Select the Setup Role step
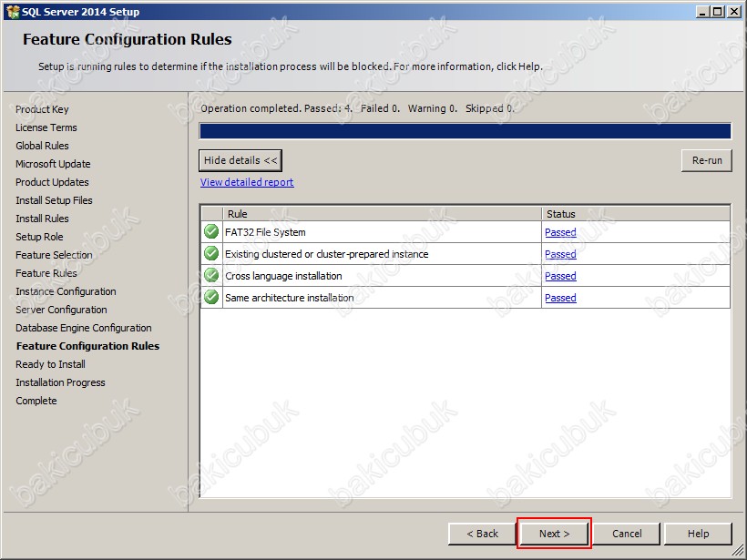Viewport: 747px width, 560px height. 39,237
